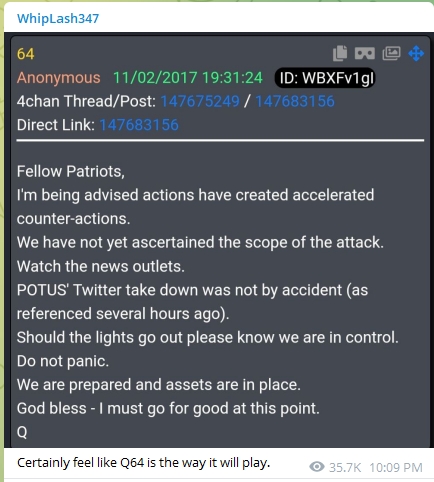Click the 'Fellow Patriots,' text line
The image size is (434, 482).
tap(71, 172)
